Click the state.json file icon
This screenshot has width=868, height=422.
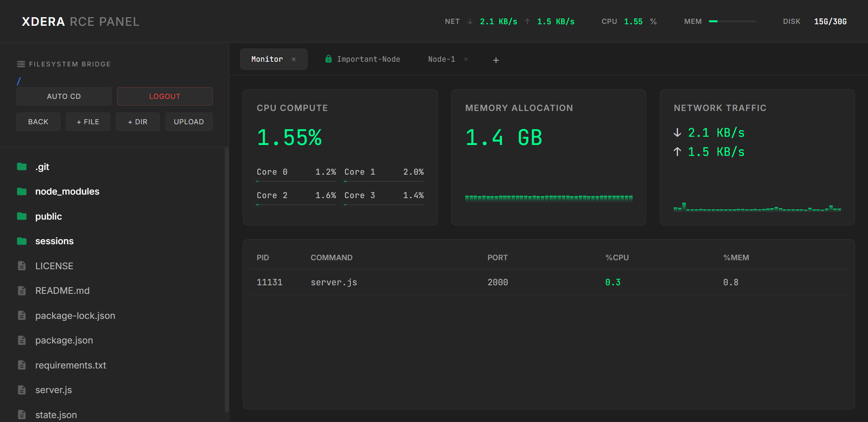[22, 415]
